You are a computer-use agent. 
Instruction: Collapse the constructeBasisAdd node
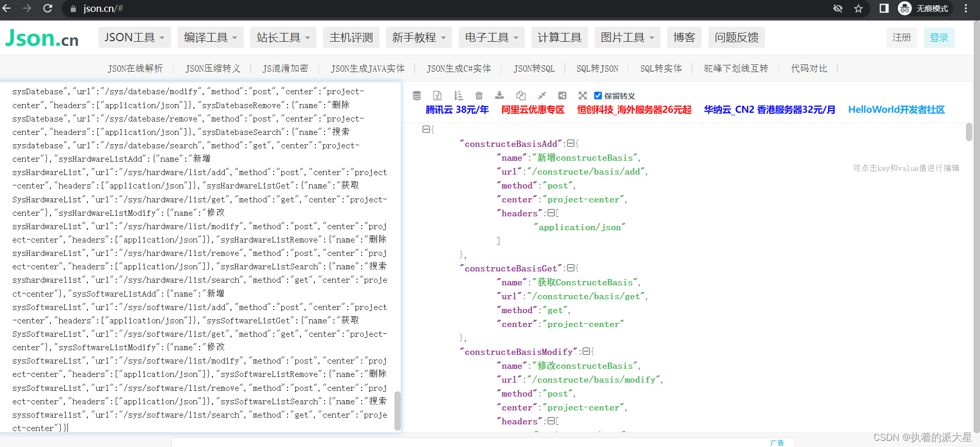tap(571, 144)
